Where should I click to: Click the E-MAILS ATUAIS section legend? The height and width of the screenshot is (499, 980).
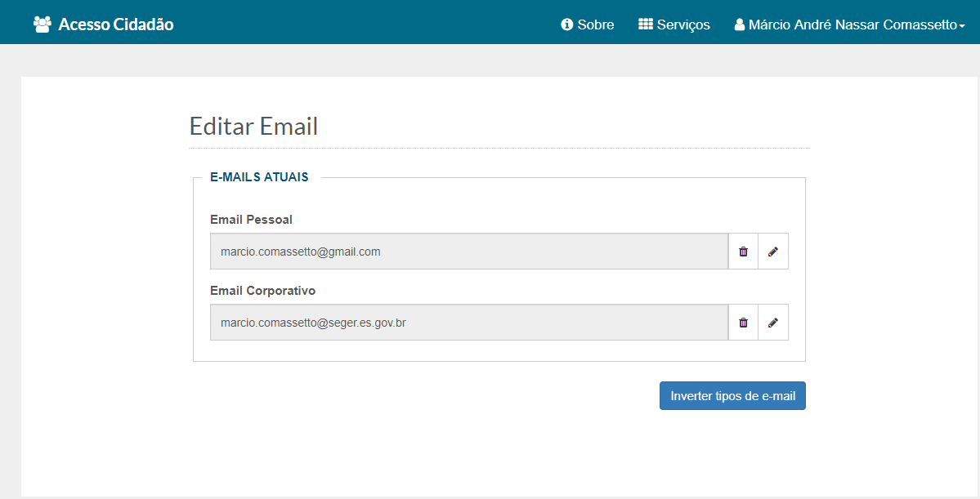point(259,177)
